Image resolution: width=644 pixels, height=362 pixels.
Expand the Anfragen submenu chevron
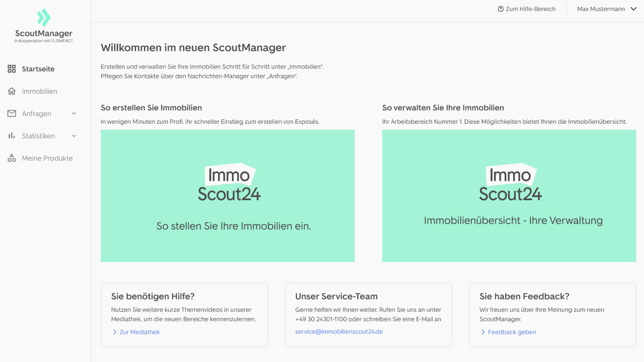74,114
